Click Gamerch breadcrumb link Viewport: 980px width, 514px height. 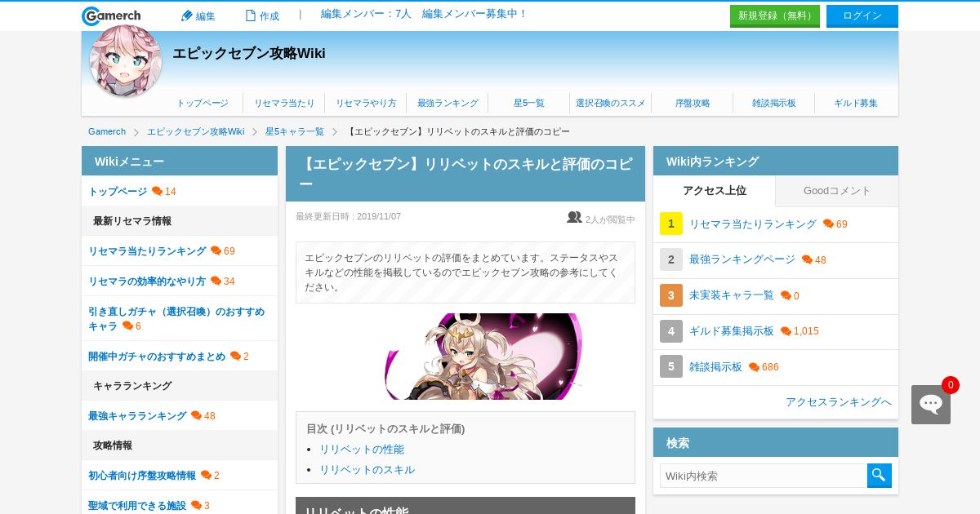(x=107, y=131)
